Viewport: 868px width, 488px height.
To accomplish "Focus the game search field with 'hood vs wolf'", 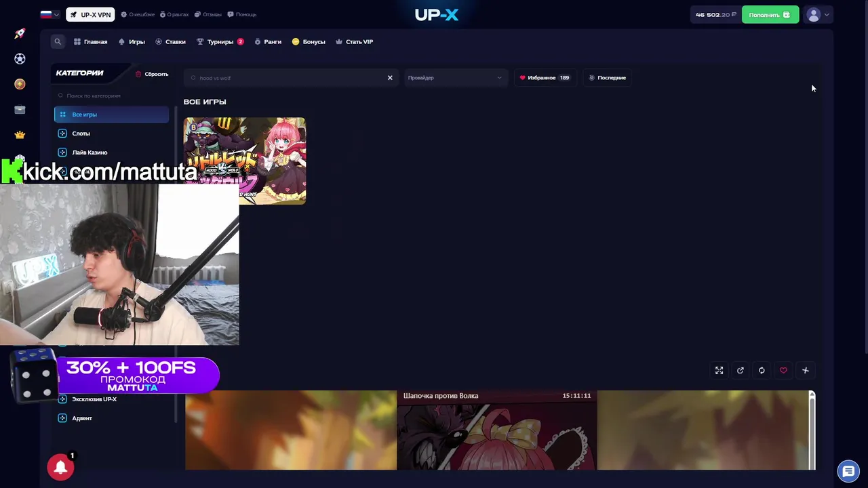I will (x=292, y=78).
